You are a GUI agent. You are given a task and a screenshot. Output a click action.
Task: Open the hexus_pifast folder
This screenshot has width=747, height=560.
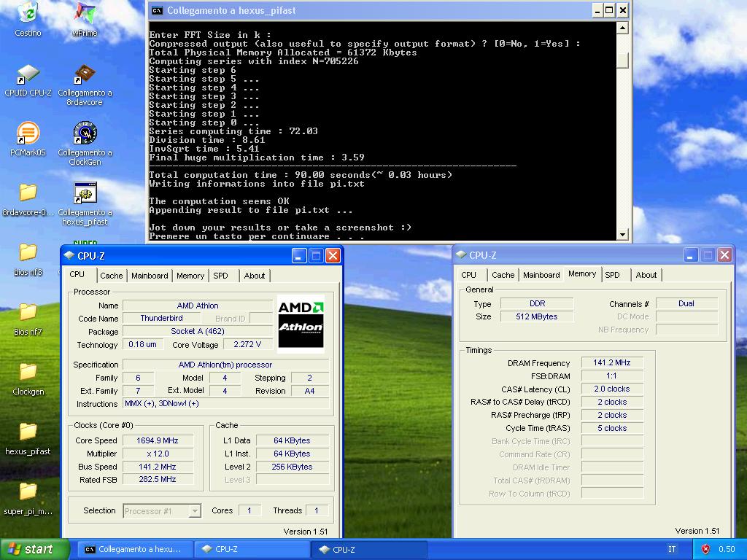click(x=28, y=438)
